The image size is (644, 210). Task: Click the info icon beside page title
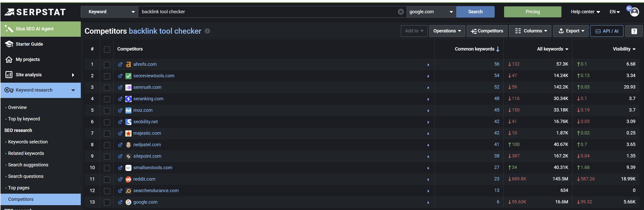click(207, 31)
